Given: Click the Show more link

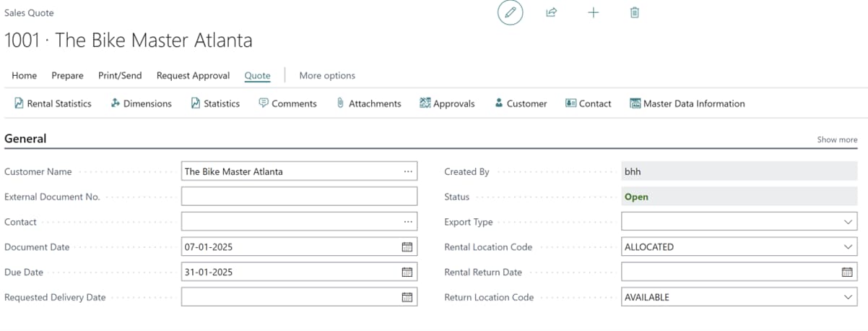Looking at the screenshot, I should pos(837,139).
